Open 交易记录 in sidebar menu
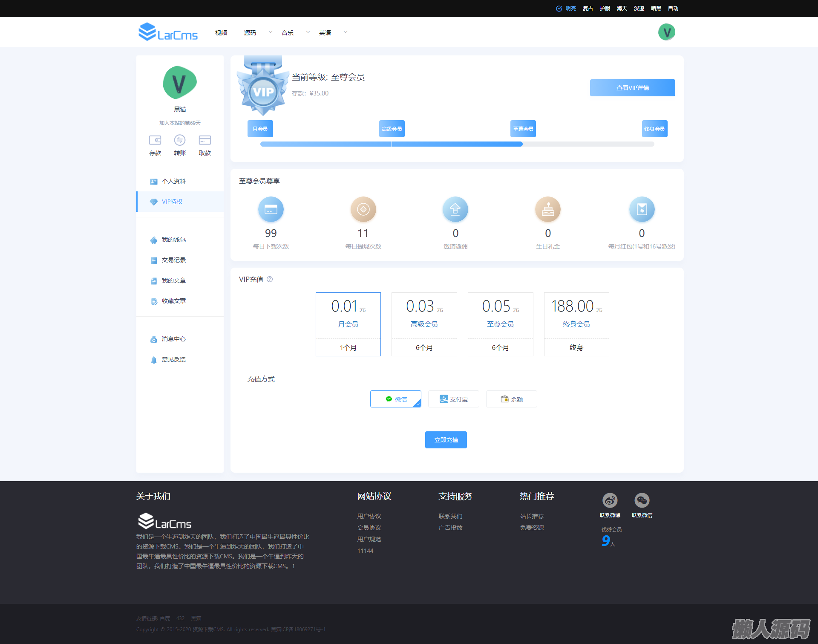This screenshot has width=818, height=644. [173, 260]
